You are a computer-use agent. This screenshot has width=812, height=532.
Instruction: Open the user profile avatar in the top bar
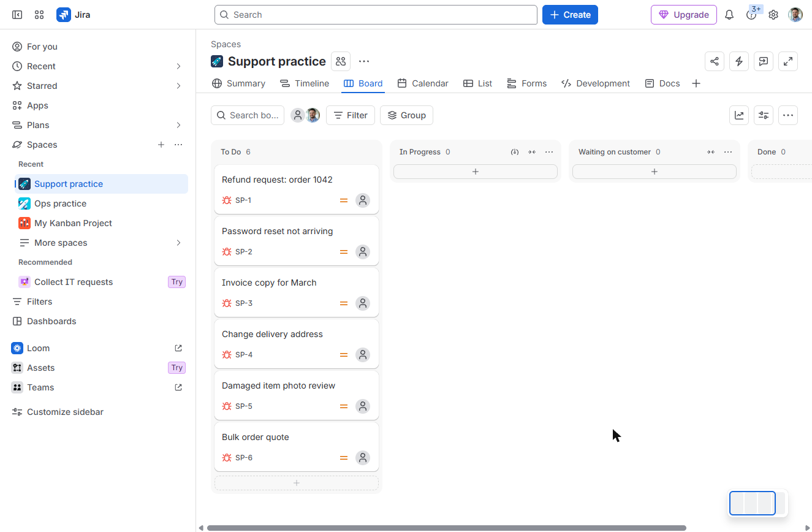795,15
